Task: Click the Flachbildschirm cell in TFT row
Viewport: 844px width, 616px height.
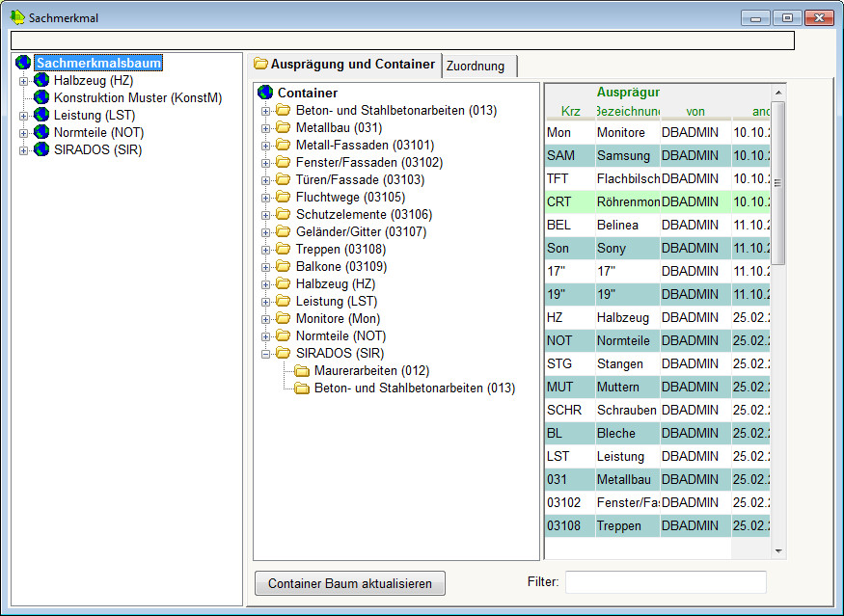Action: (x=628, y=178)
